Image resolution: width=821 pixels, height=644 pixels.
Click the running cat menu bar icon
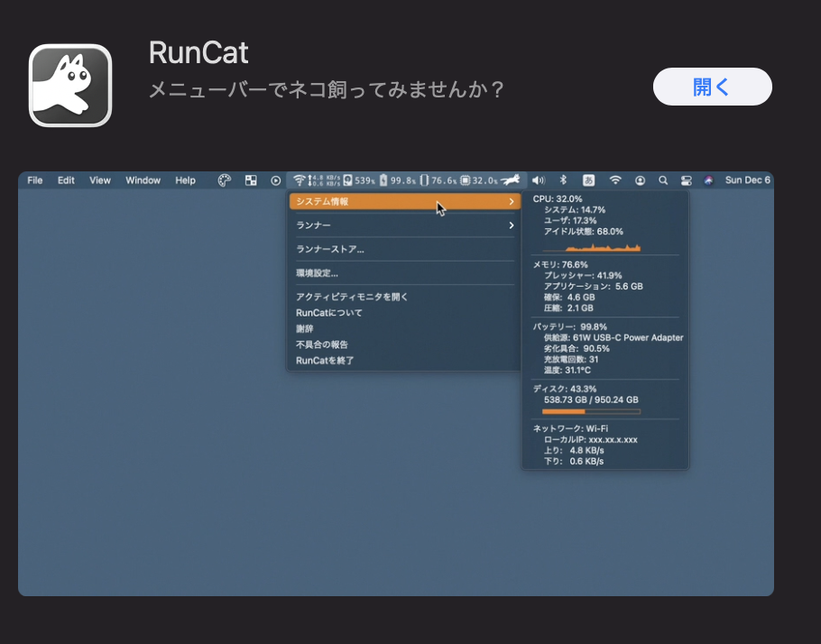pos(510,180)
